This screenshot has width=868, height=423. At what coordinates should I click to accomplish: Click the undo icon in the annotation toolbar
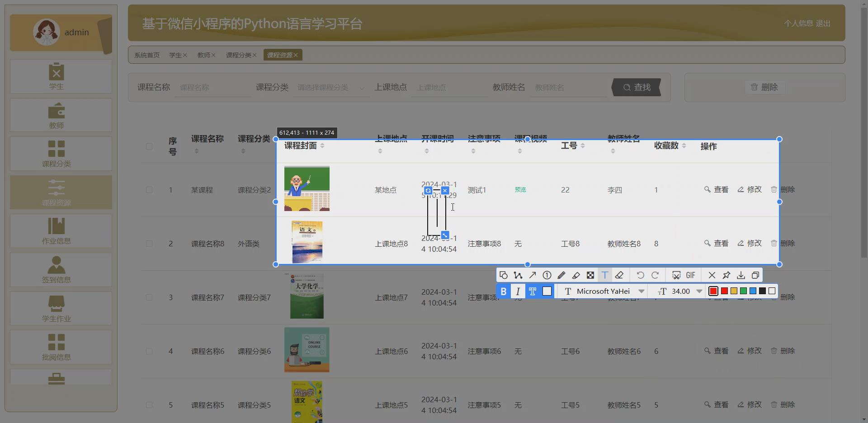tap(641, 275)
